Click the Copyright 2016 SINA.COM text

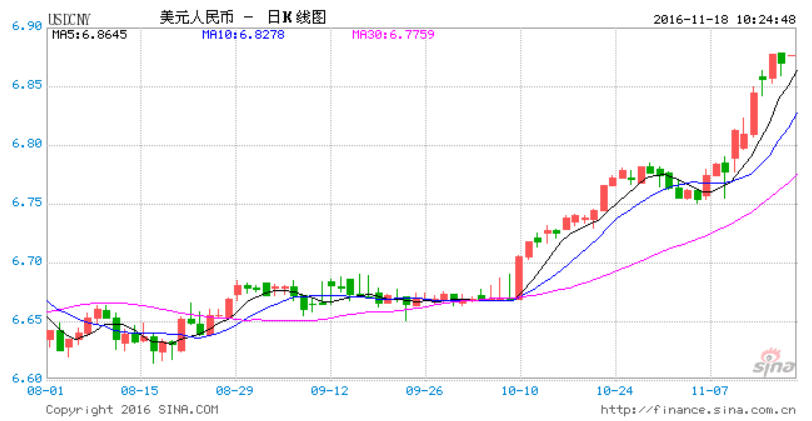[x=131, y=409]
